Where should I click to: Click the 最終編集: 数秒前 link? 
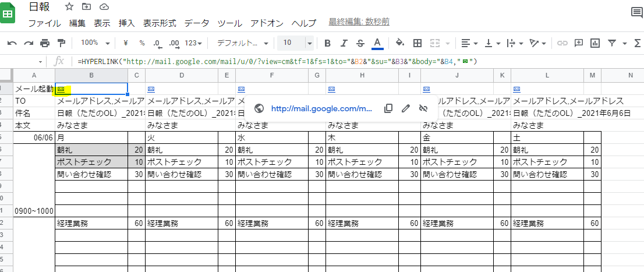tap(359, 22)
